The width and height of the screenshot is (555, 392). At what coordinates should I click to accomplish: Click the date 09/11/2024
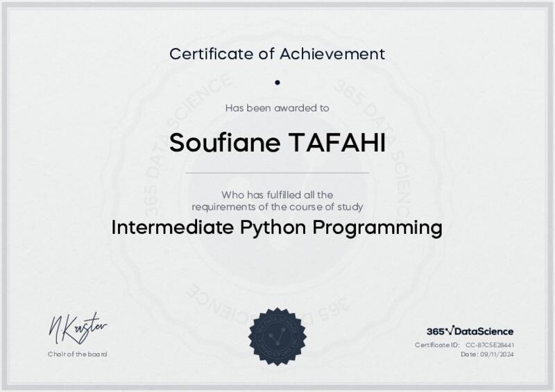coord(497,355)
